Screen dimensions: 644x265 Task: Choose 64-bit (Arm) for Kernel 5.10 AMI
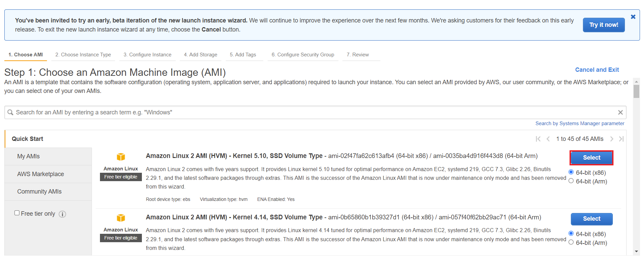click(571, 181)
